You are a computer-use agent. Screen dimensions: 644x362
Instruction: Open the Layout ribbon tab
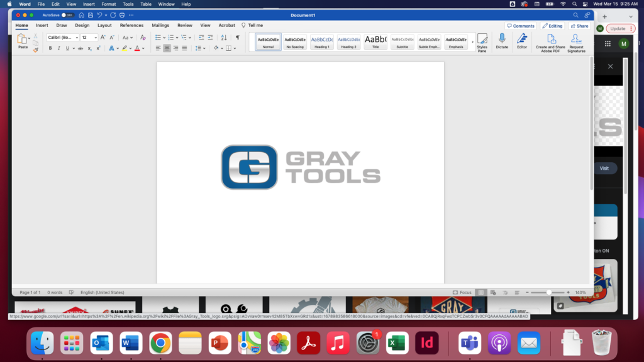[x=104, y=26]
